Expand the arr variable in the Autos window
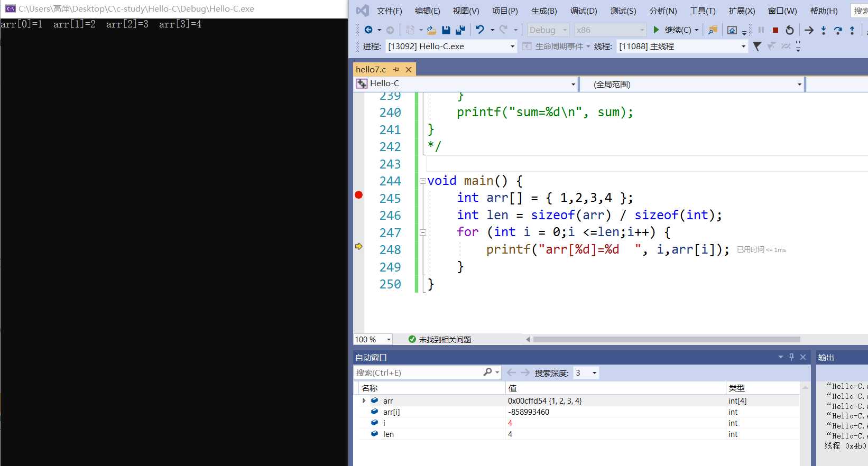868x466 pixels. point(364,401)
